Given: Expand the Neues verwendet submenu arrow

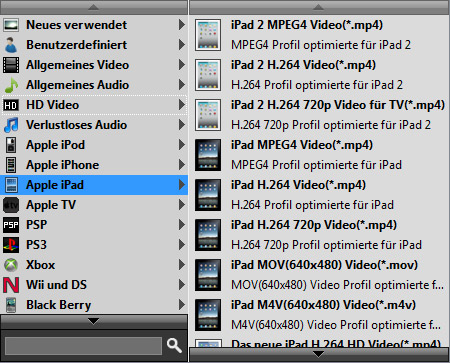Looking at the screenshot, I should coord(182,25).
